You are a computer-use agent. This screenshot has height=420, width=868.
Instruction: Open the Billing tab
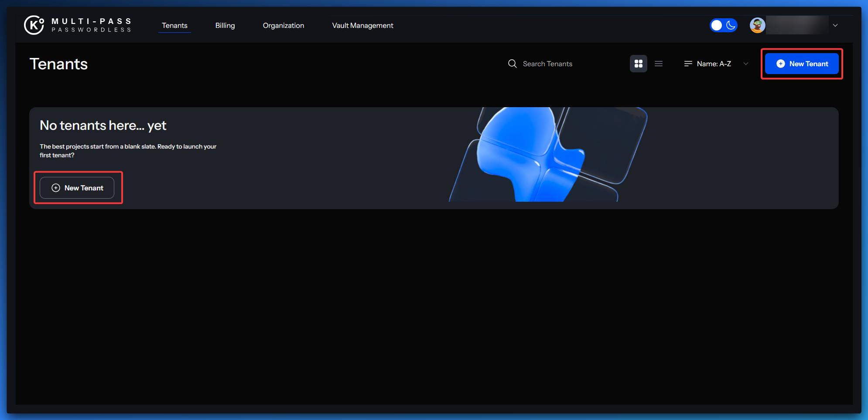point(225,25)
